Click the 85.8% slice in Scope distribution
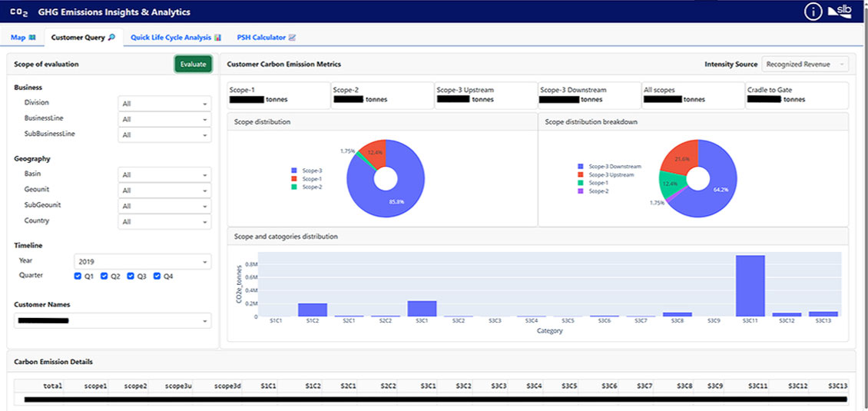Image resolution: width=868 pixels, height=411 pixels. pyautogui.click(x=396, y=202)
